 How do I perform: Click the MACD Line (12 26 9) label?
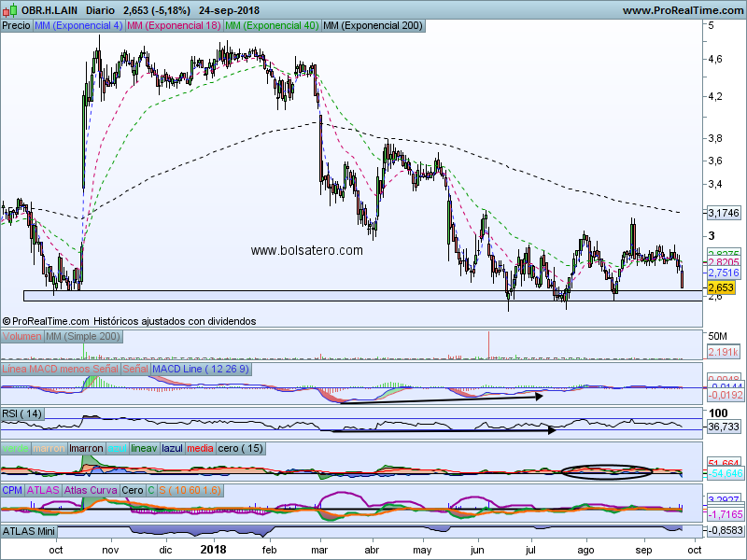click(x=201, y=370)
